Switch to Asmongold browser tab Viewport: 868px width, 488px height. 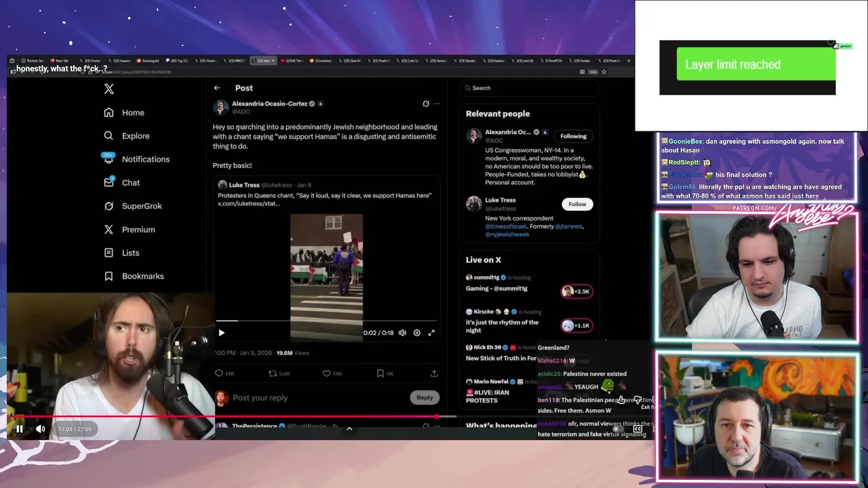(x=149, y=60)
